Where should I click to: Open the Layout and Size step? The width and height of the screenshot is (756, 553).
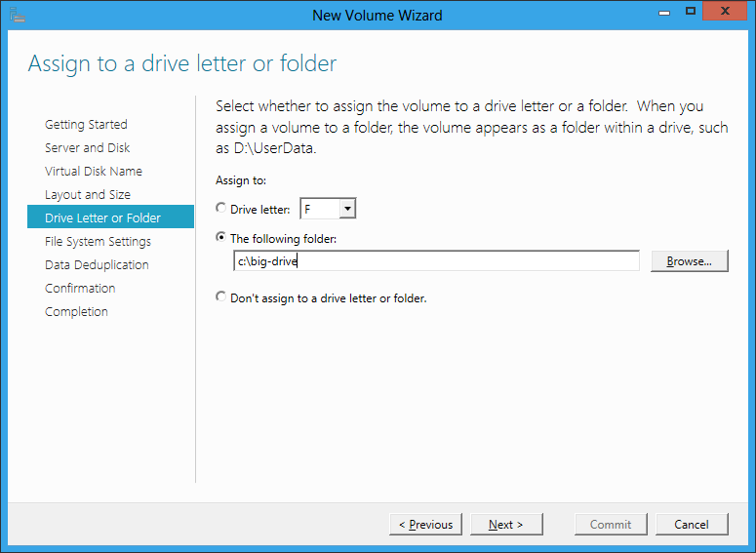pyautogui.click(x=88, y=195)
